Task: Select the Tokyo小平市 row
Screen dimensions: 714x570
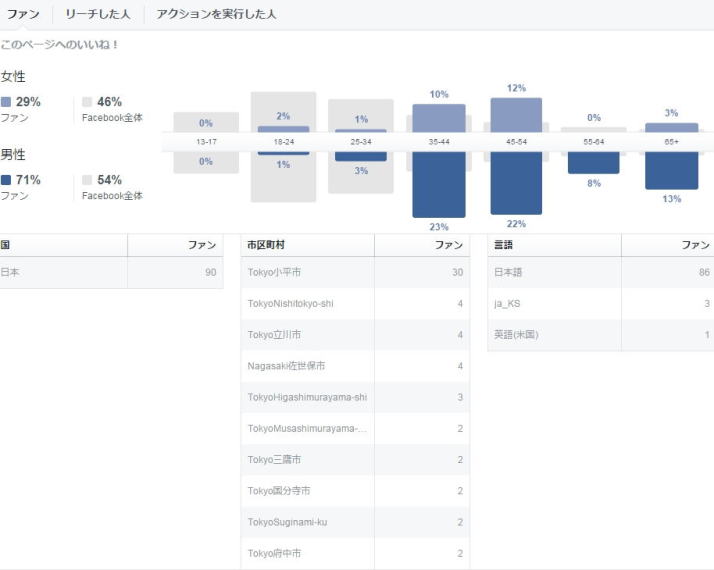Action: click(355, 272)
